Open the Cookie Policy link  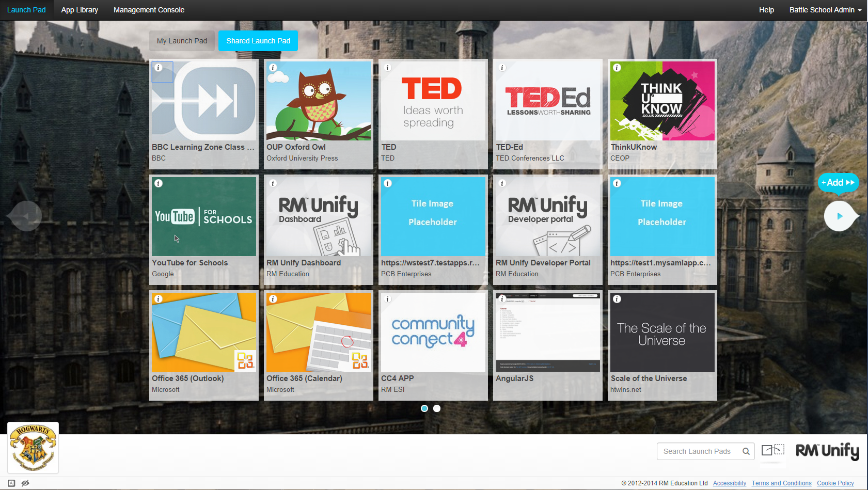(835, 483)
